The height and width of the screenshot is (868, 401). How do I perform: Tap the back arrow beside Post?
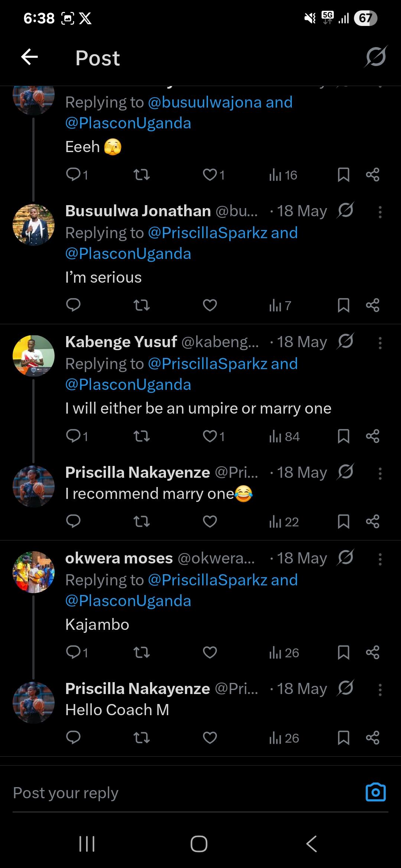(x=30, y=57)
